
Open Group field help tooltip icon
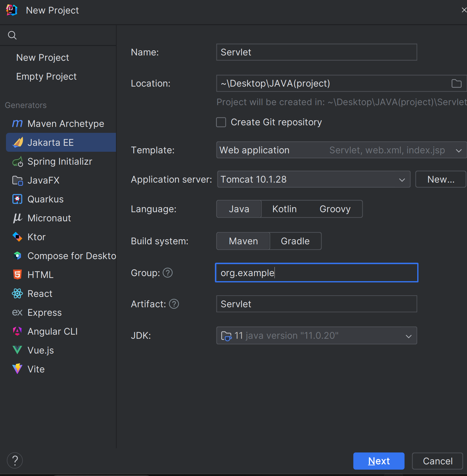168,273
